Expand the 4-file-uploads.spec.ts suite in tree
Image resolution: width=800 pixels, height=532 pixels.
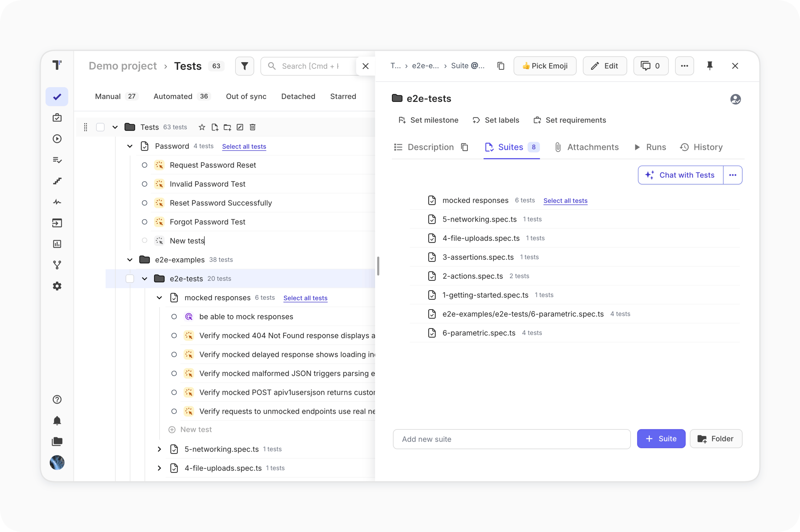[x=159, y=468]
